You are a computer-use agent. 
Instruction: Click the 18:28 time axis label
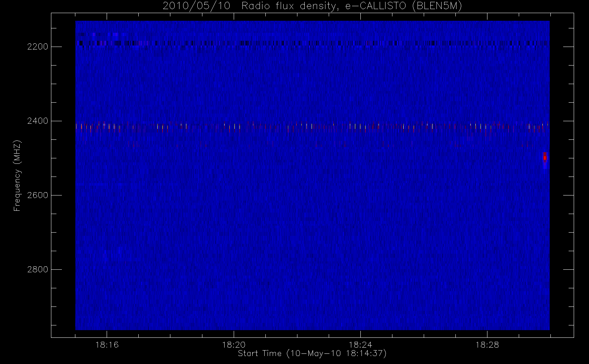pyautogui.click(x=487, y=345)
